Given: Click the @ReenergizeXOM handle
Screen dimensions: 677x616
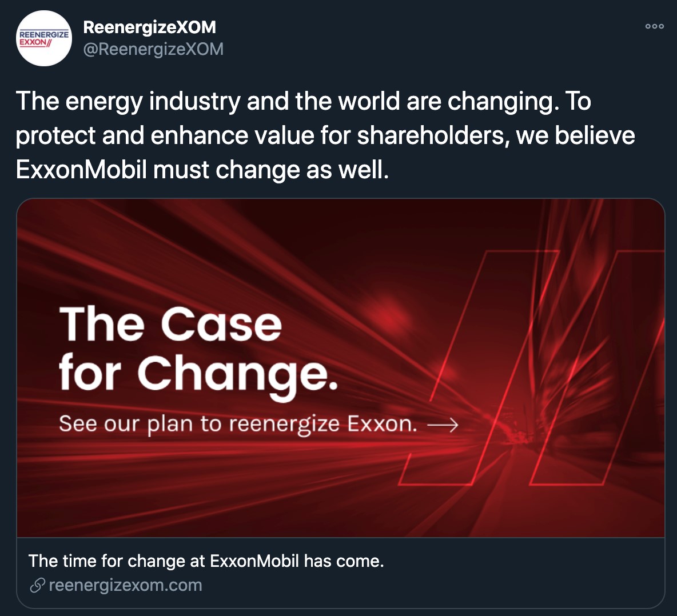Looking at the screenshot, I should click(153, 49).
